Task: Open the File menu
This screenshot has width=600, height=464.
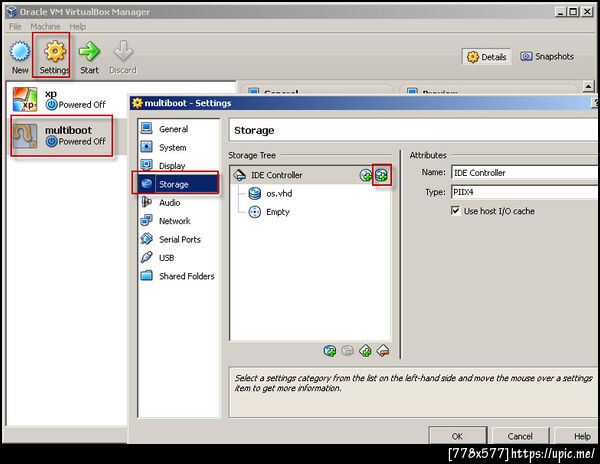Action: pos(15,26)
